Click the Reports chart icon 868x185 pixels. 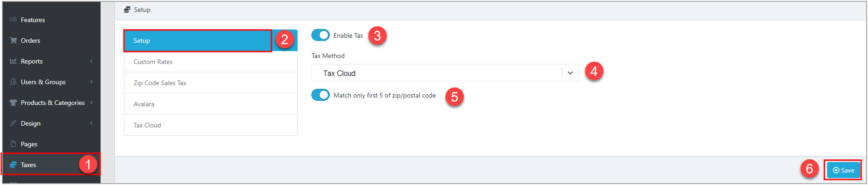(x=13, y=61)
